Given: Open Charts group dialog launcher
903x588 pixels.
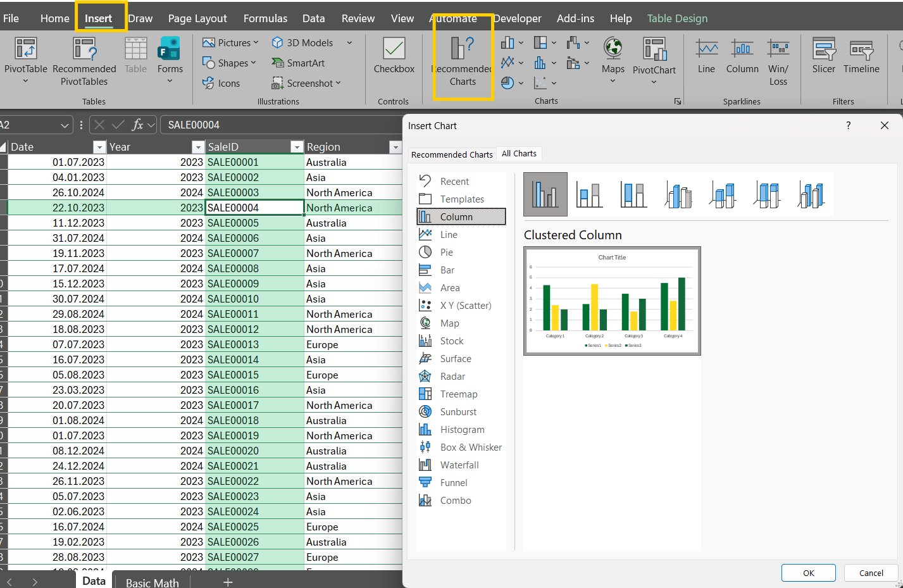Looking at the screenshot, I should coord(677,101).
